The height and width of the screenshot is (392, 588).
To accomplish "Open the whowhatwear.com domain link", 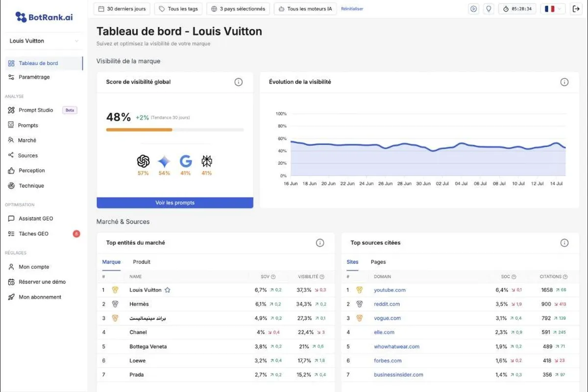I will pyautogui.click(x=396, y=346).
